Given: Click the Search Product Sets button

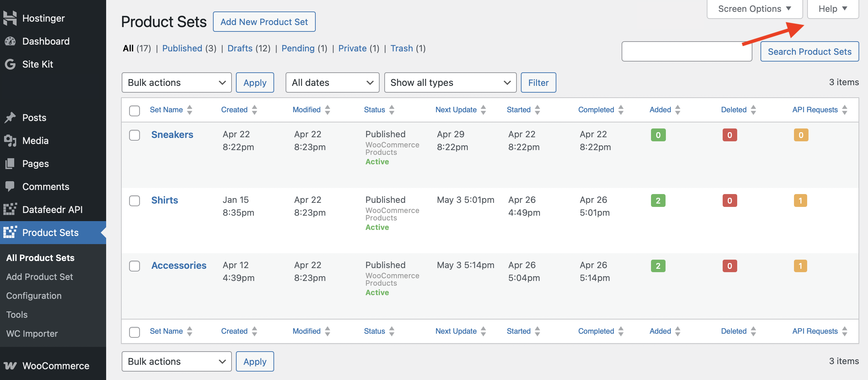Looking at the screenshot, I should 810,51.
